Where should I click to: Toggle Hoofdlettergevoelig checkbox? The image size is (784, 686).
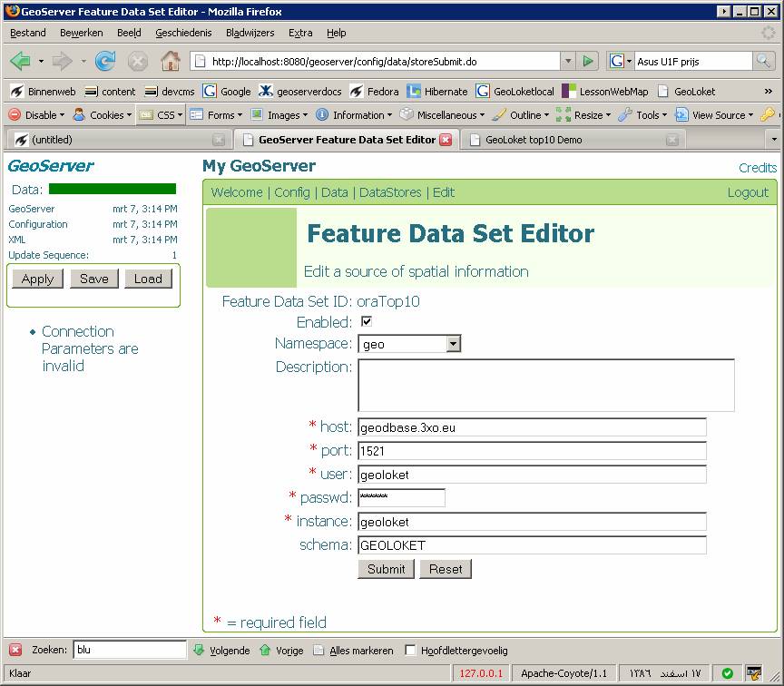tap(410, 650)
